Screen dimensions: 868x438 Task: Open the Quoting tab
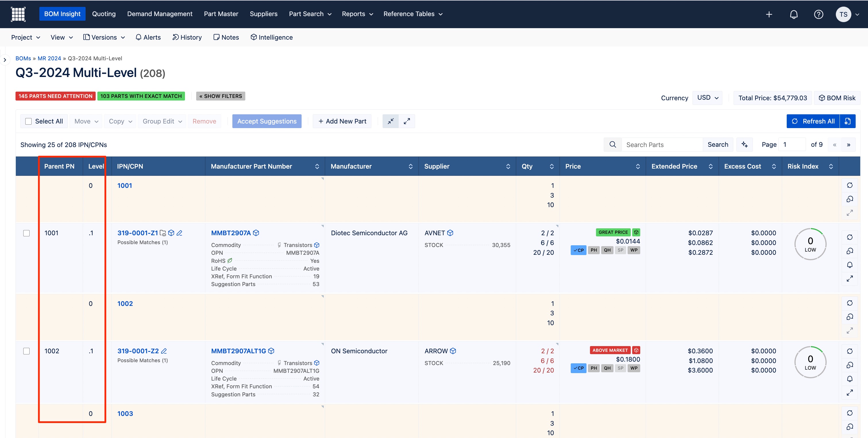click(x=104, y=14)
